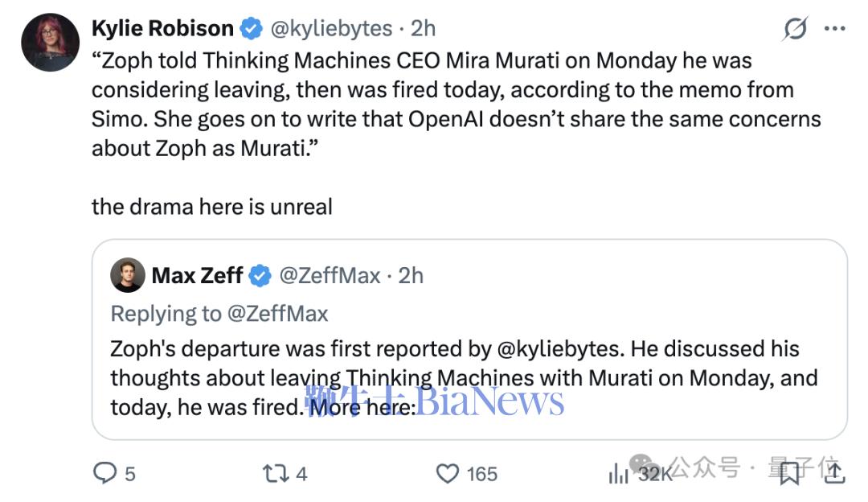Screen dimensions: 868x502
Task: Open the view analytics bar-chart icon
Action: pos(619,473)
